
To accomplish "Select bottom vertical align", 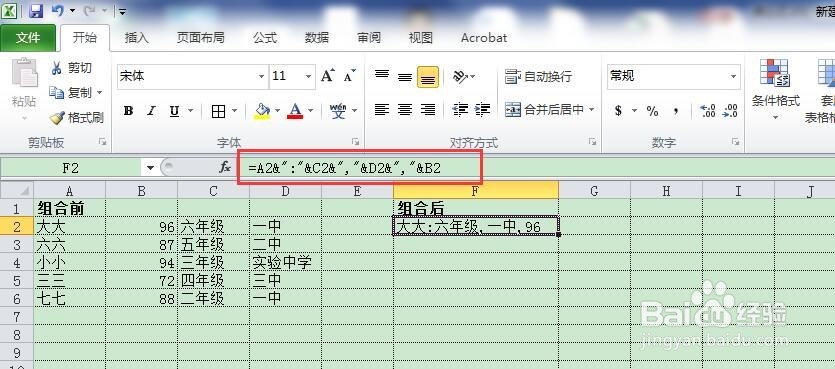I will click(x=428, y=77).
